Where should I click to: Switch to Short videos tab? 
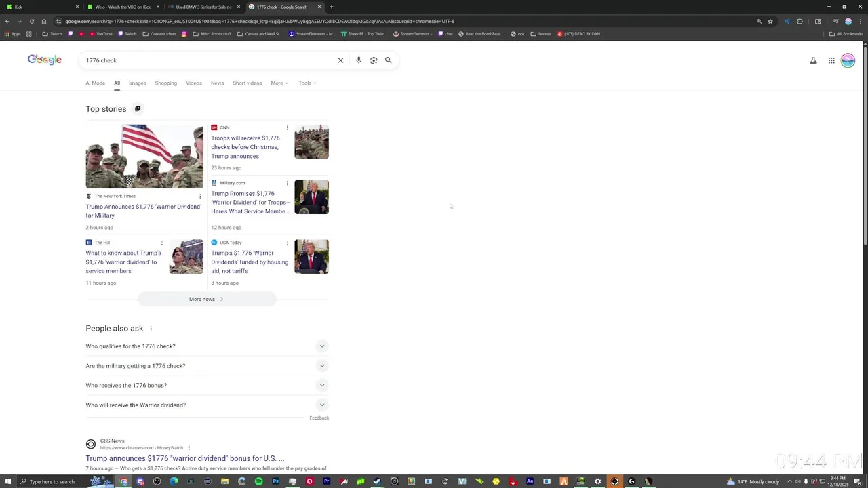coord(247,83)
